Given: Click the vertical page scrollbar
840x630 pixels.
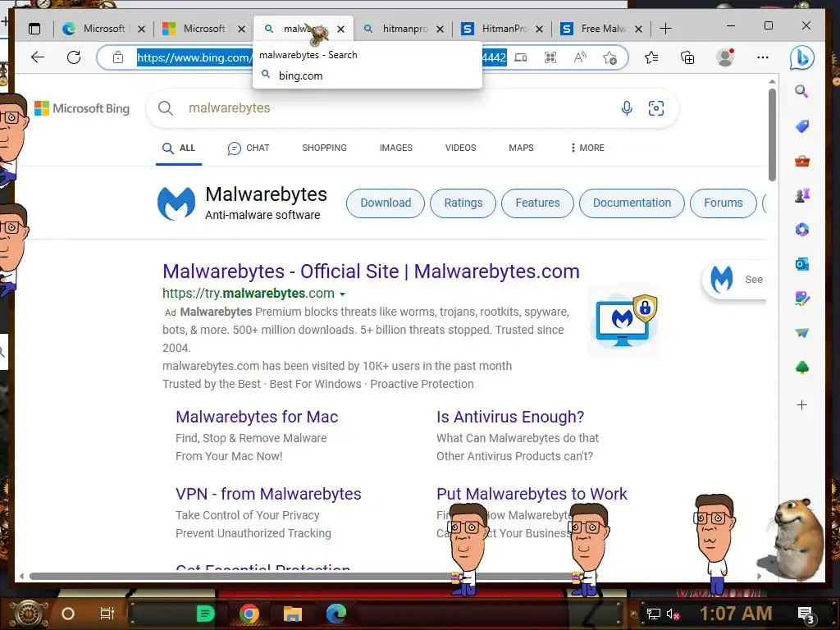Looking at the screenshot, I should pos(772,134).
